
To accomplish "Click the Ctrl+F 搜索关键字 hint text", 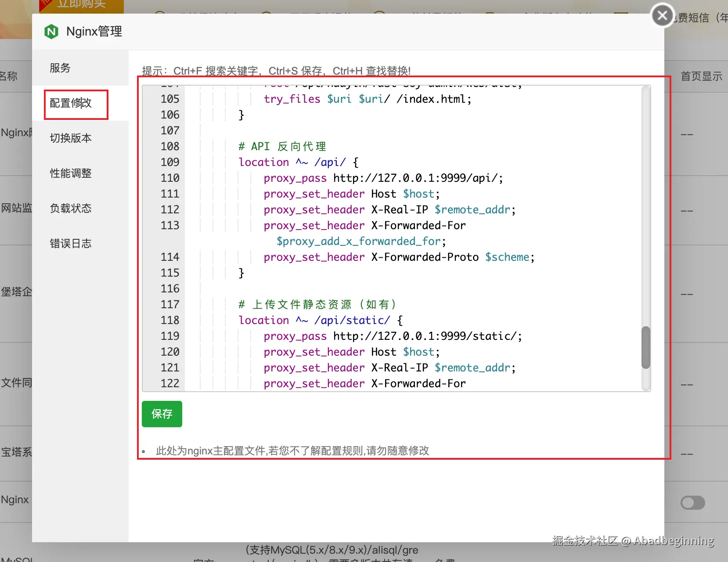I will tap(216, 71).
